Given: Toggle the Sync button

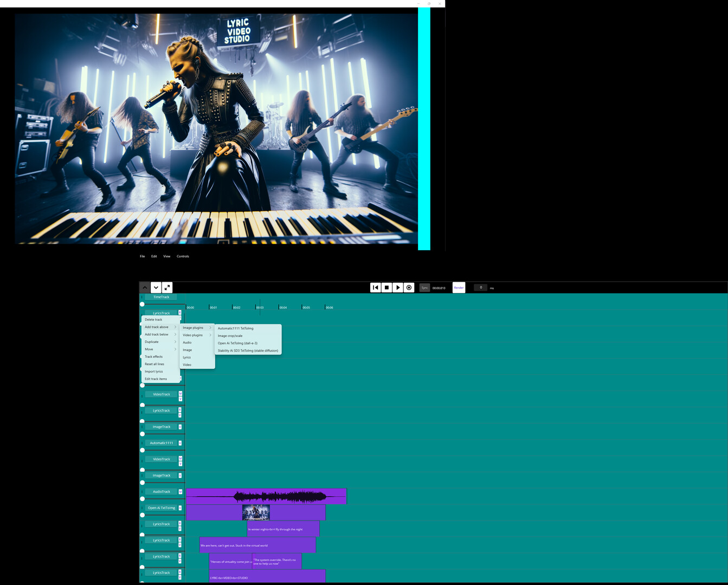Looking at the screenshot, I should click(x=424, y=288).
